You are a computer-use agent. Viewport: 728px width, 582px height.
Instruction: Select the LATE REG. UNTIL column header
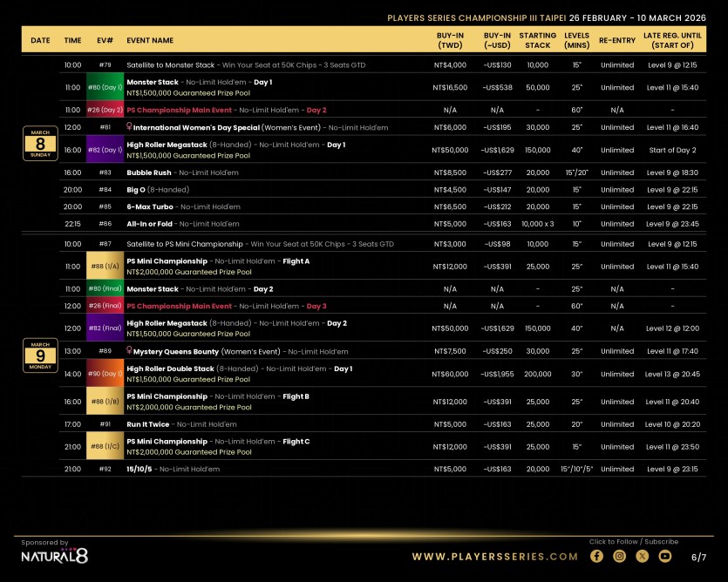click(672, 40)
